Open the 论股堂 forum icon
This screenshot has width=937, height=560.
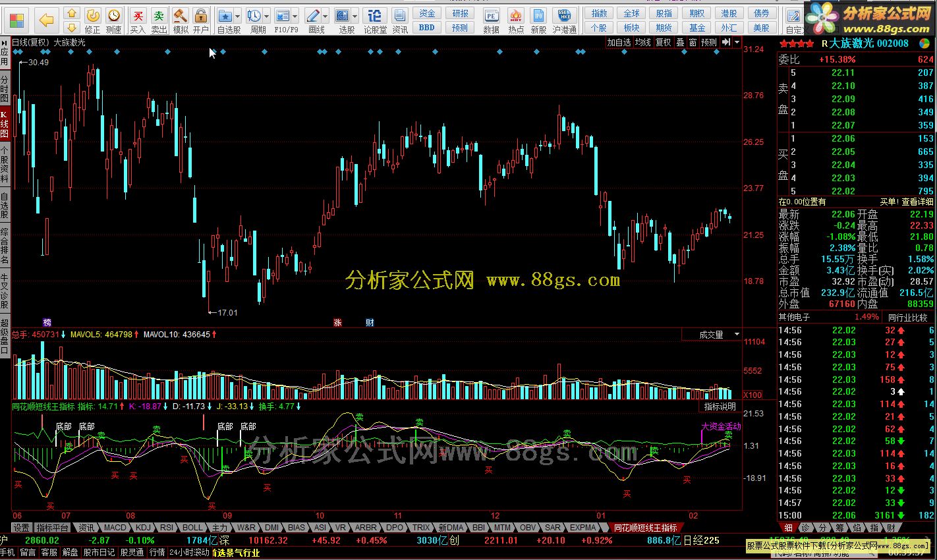375,15
